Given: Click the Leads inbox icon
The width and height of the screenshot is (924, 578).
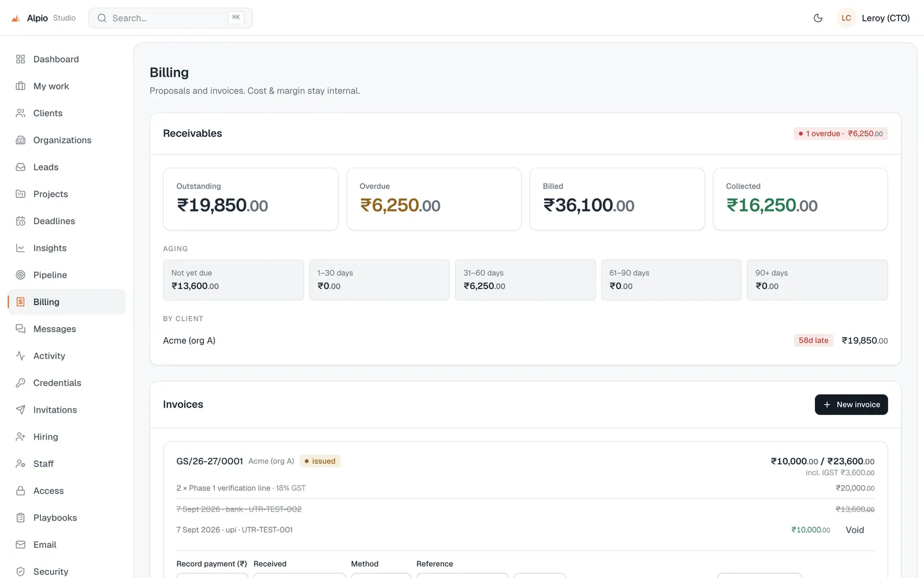Looking at the screenshot, I should [21, 167].
